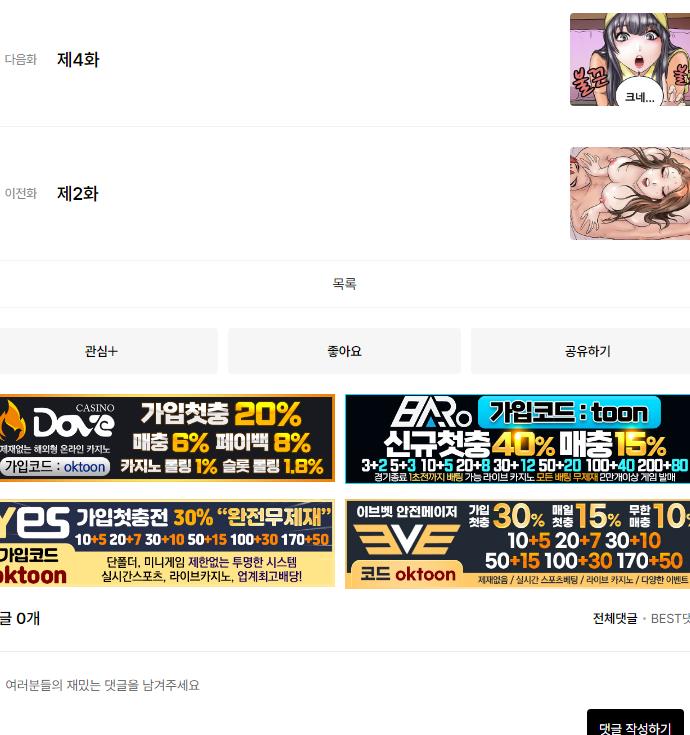Click 댓글 작성하기 submit comment button
This screenshot has width=690, height=735.
[635, 723]
